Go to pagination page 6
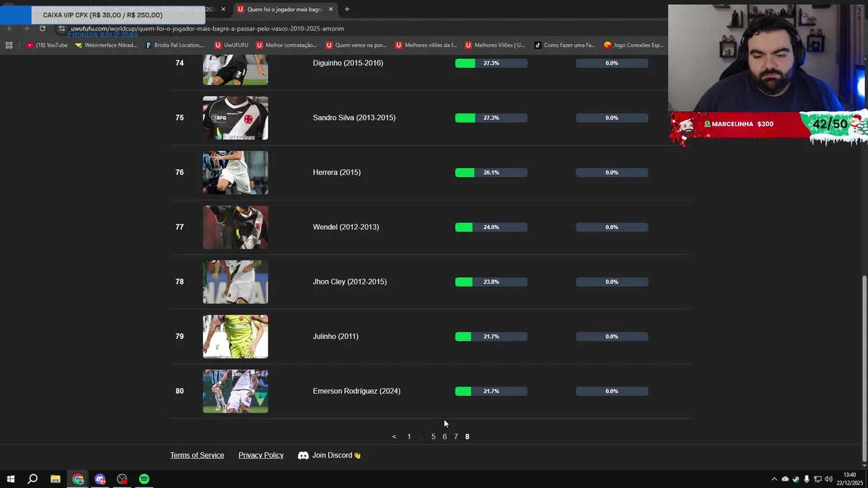Image resolution: width=868 pixels, height=488 pixels. point(445,436)
